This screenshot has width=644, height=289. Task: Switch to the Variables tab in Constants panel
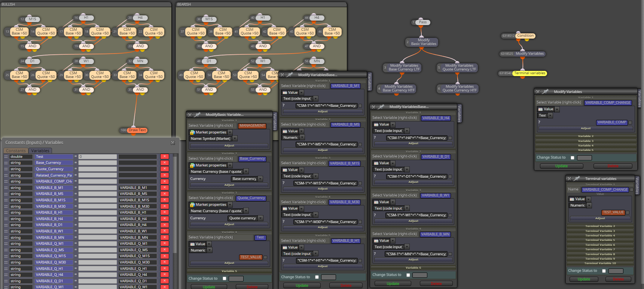[40, 151]
